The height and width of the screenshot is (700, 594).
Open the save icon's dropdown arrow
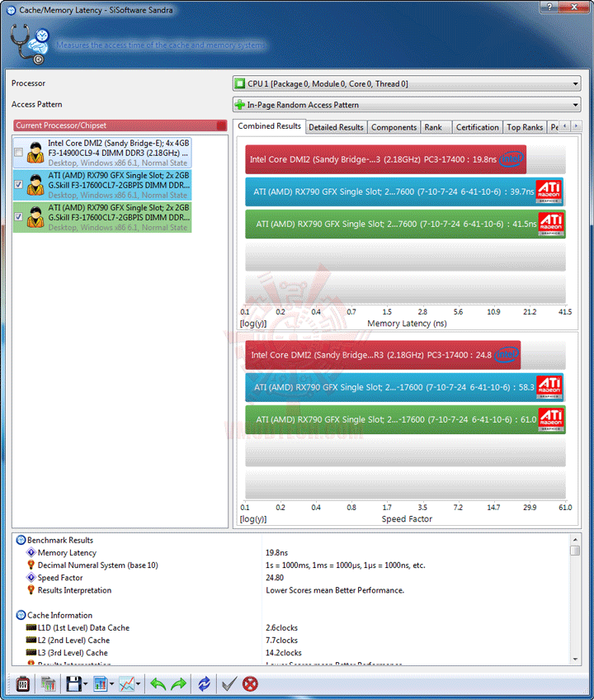[x=85, y=684]
